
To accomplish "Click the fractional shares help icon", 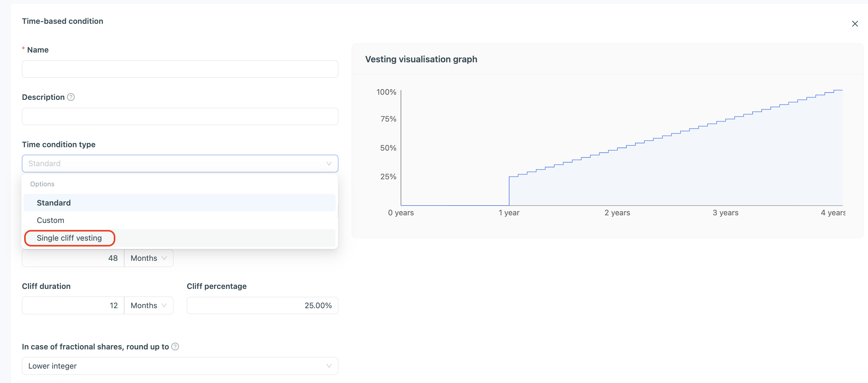I will coord(175,347).
